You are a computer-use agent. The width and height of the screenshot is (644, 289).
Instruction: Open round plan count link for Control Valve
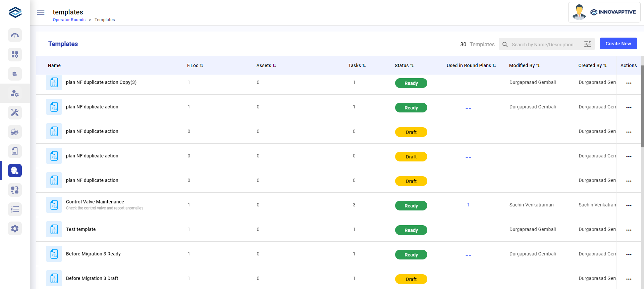[x=468, y=205]
